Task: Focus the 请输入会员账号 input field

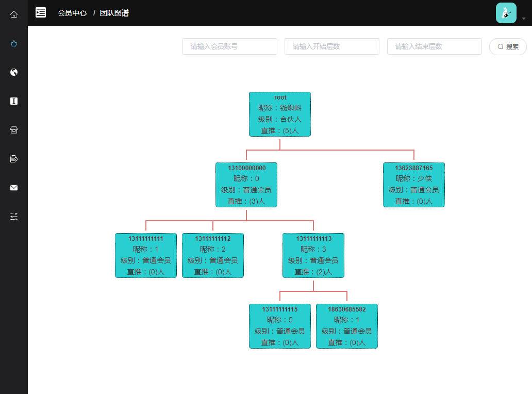Action: click(229, 46)
